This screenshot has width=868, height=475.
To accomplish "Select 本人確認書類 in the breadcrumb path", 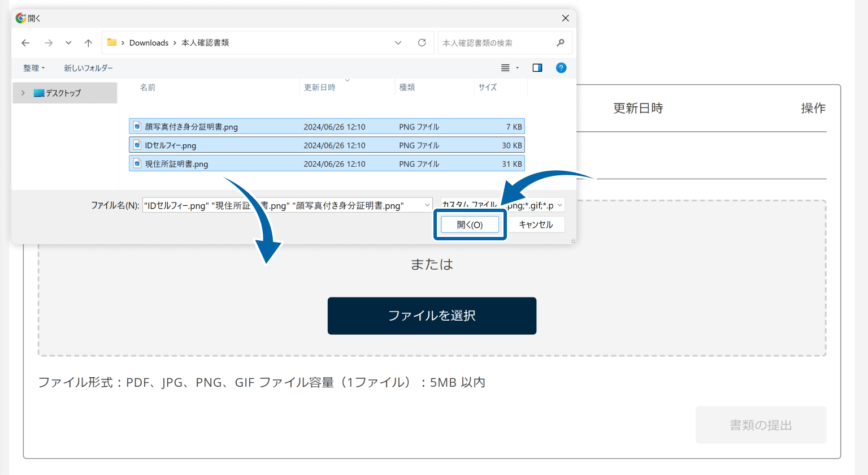I will pyautogui.click(x=205, y=43).
